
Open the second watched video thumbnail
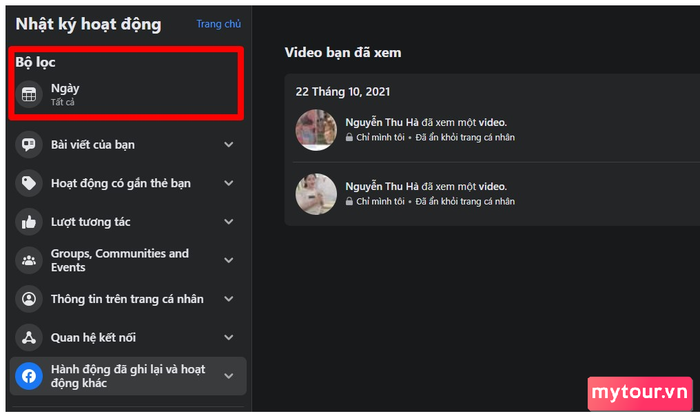(316, 194)
